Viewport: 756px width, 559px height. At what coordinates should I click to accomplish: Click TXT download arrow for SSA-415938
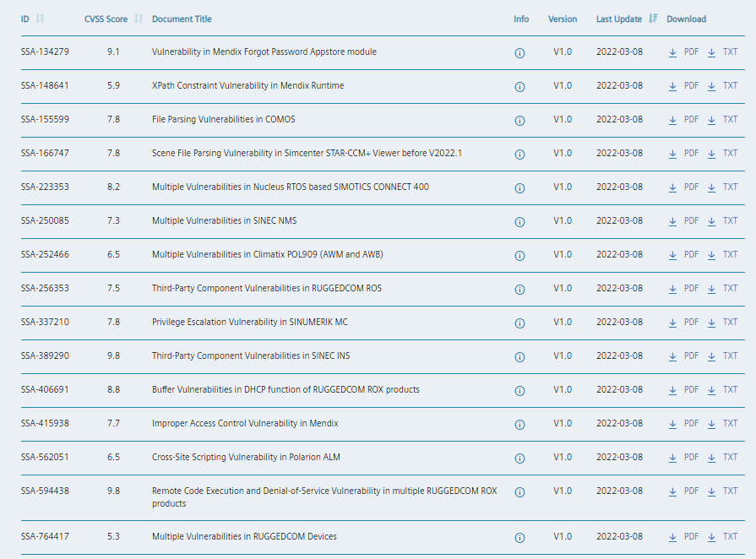pyautogui.click(x=711, y=425)
